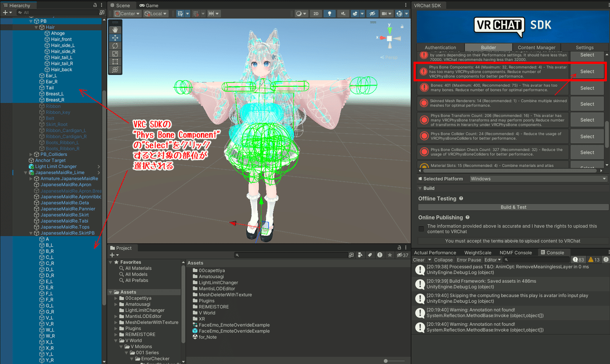Collapse JapaneseMaidRe.SkirtPB in Hierarchy
Viewport: 610px width, 364px height.
(30, 233)
